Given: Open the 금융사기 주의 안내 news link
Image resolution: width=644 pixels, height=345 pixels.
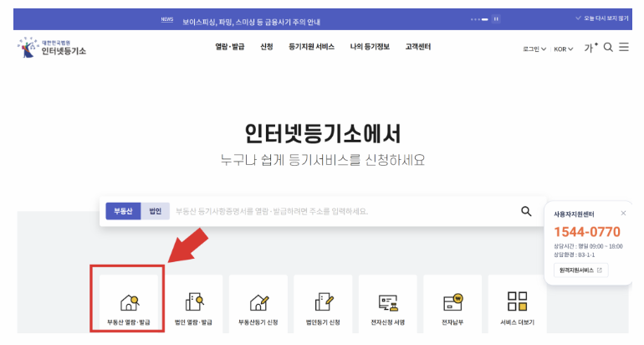Looking at the screenshot, I should tap(252, 22).
